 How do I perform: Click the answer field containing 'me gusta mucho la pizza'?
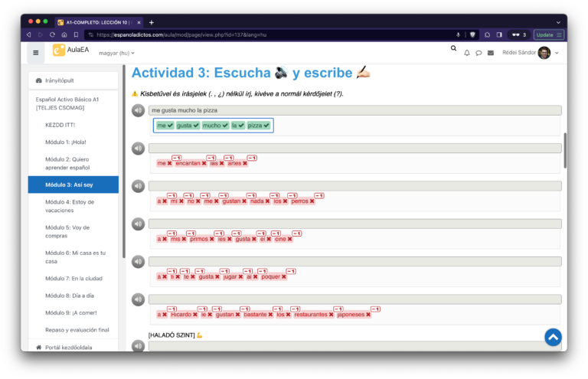(x=354, y=110)
